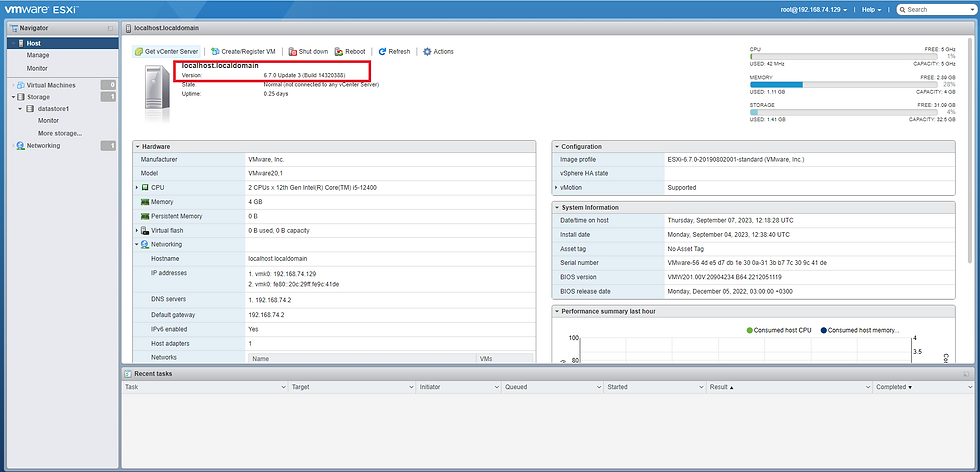Toggle Consumed host memory legend
Image resolution: width=980 pixels, height=472 pixels.
(x=860, y=330)
